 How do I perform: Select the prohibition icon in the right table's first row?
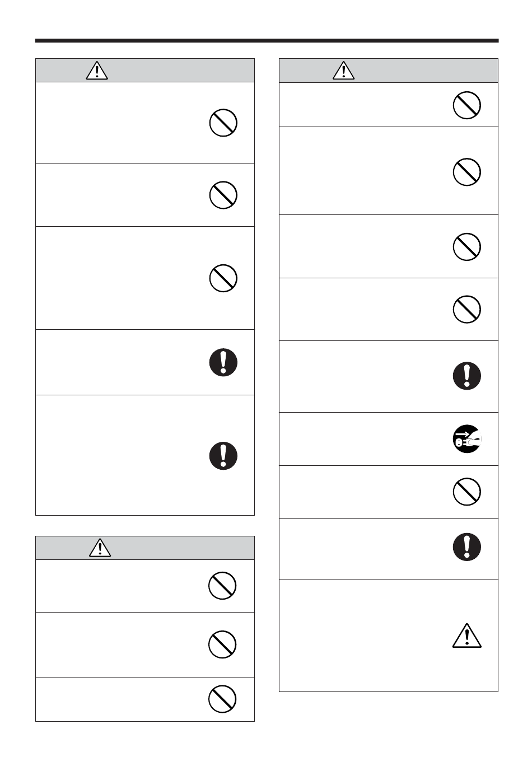pos(467,105)
